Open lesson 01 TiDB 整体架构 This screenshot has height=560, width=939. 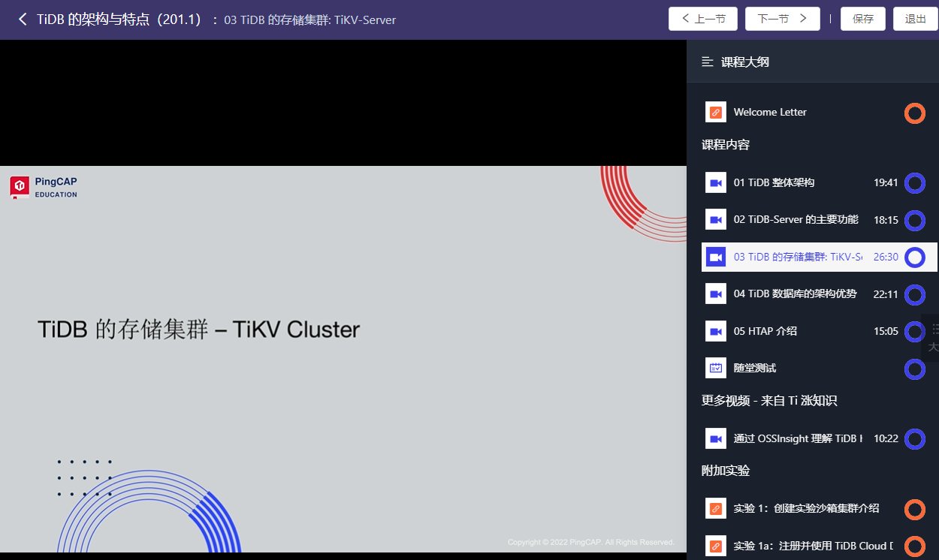pos(774,182)
